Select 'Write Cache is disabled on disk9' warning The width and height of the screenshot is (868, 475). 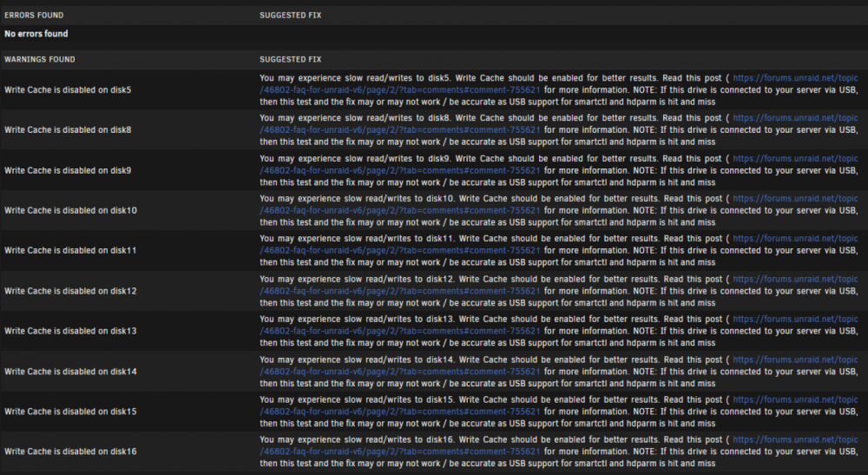point(68,170)
